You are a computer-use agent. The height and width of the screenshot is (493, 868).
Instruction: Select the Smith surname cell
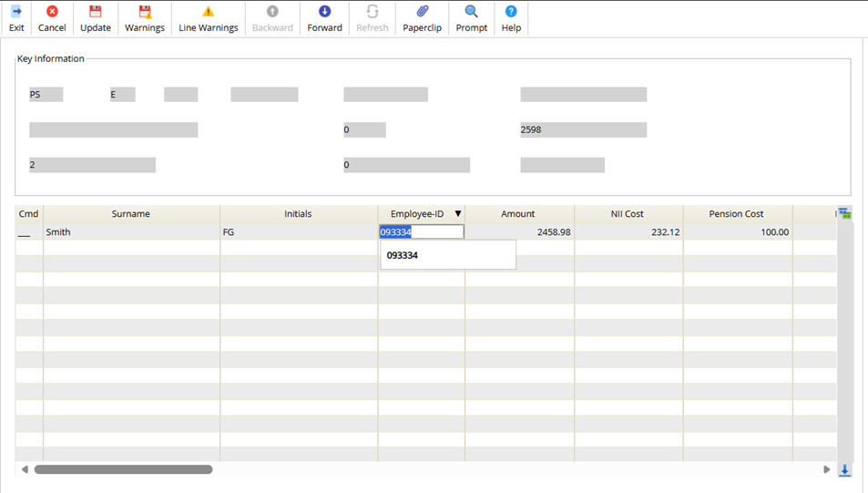(131, 232)
